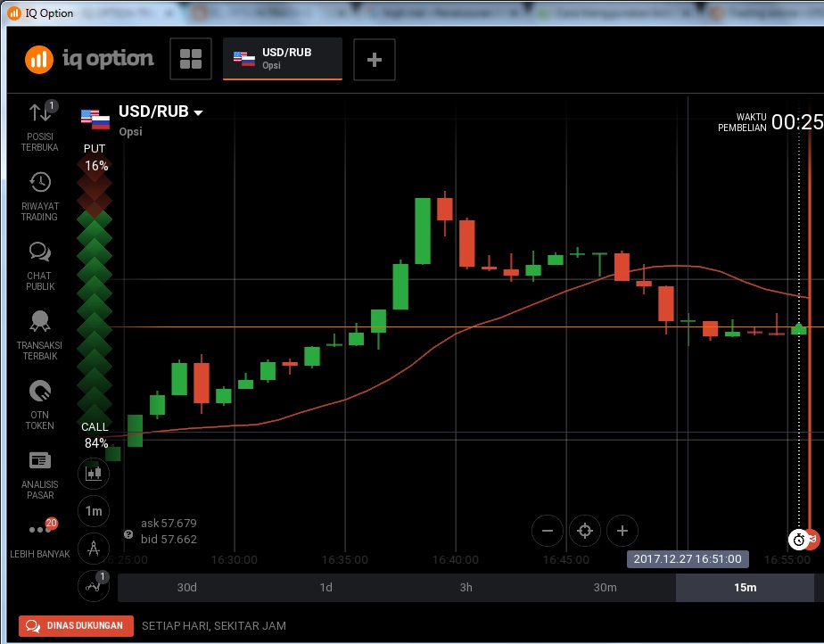Viewport: 824px width, 644px height.
Task: Open Riwayat Trading history panel
Action: [x=40, y=195]
